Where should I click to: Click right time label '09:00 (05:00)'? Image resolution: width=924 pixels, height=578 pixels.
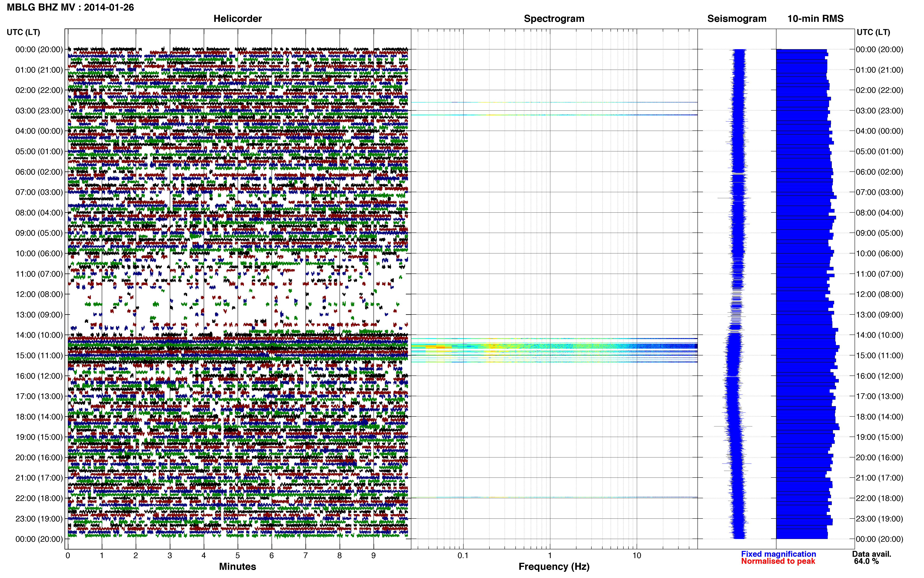[x=879, y=233]
